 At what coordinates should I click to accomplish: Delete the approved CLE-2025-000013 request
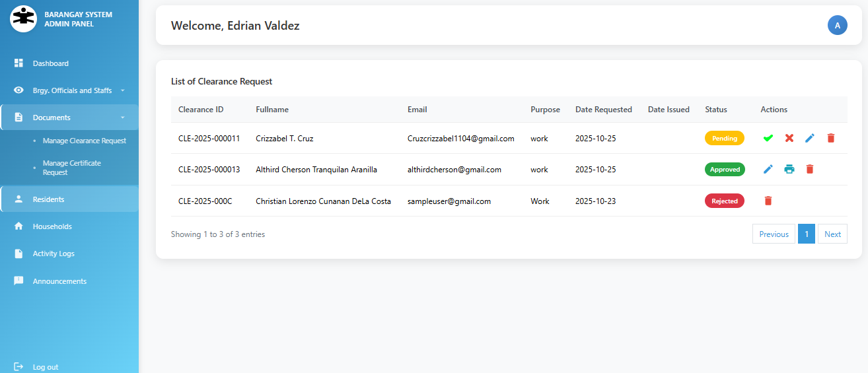810,169
